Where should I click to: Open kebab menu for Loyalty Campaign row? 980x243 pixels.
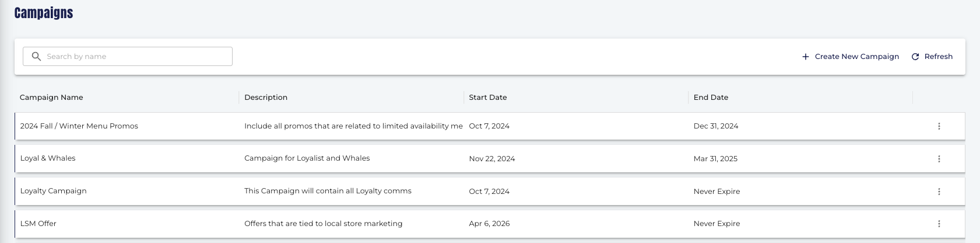pyautogui.click(x=939, y=192)
